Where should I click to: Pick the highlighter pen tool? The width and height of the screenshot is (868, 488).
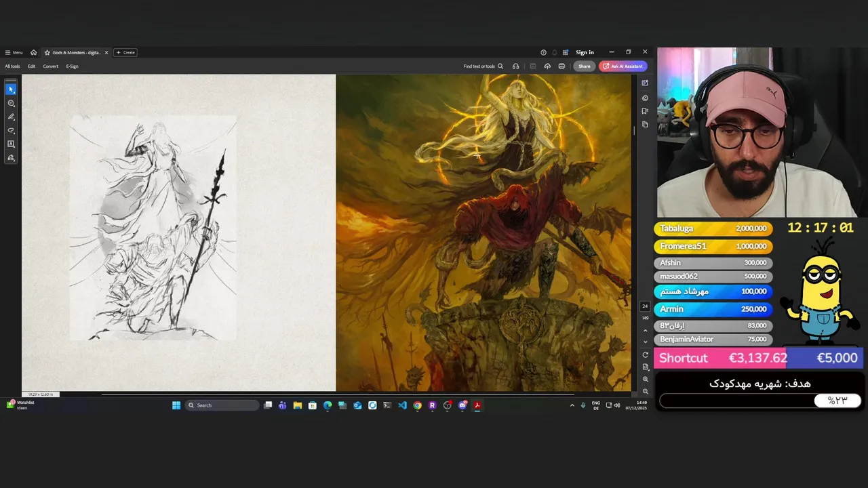pos(11,117)
